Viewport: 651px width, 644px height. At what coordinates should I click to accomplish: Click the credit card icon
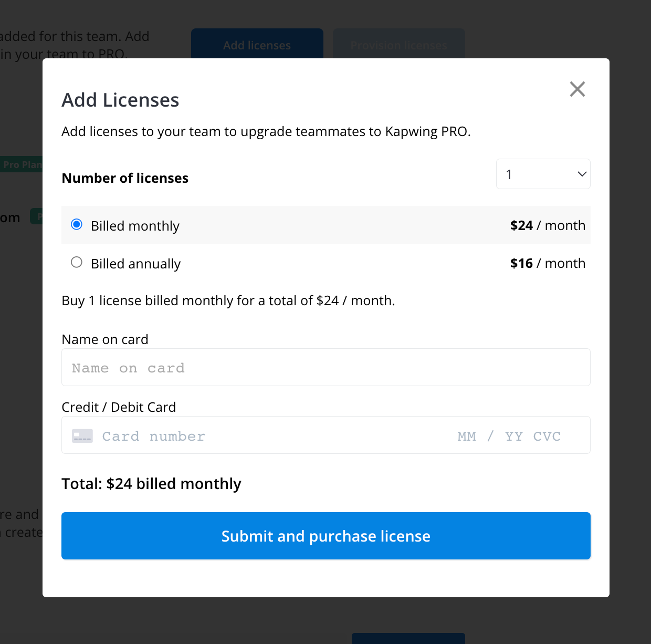coord(82,436)
